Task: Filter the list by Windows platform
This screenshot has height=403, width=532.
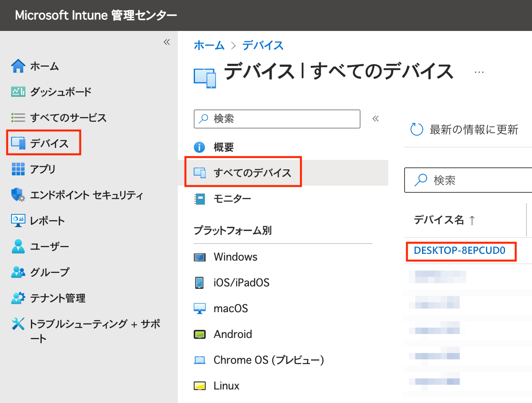Action: pos(235,257)
